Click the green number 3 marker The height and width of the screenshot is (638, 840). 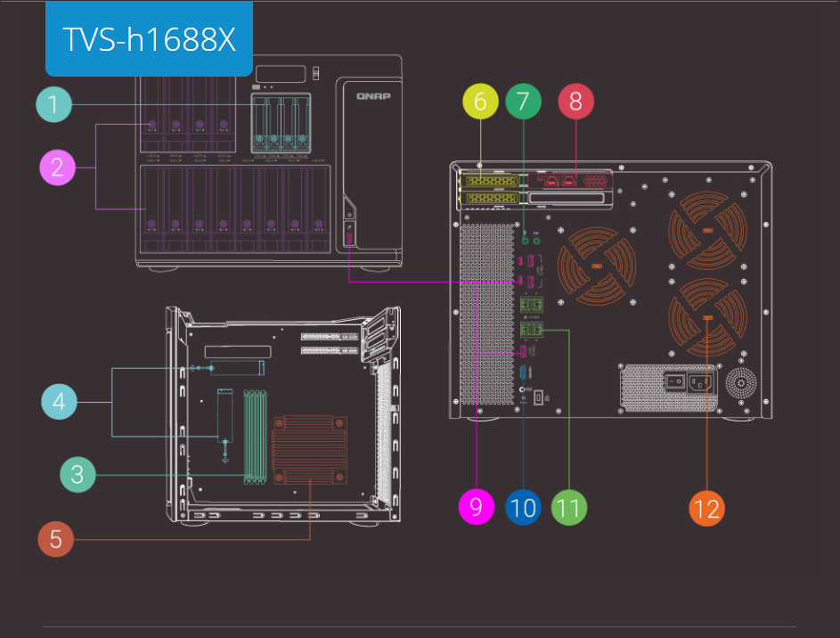click(x=77, y=475)
